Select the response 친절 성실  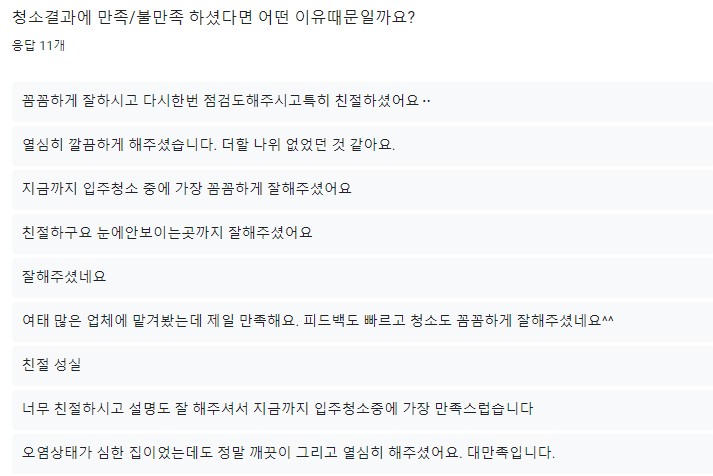tap(362, 365)
